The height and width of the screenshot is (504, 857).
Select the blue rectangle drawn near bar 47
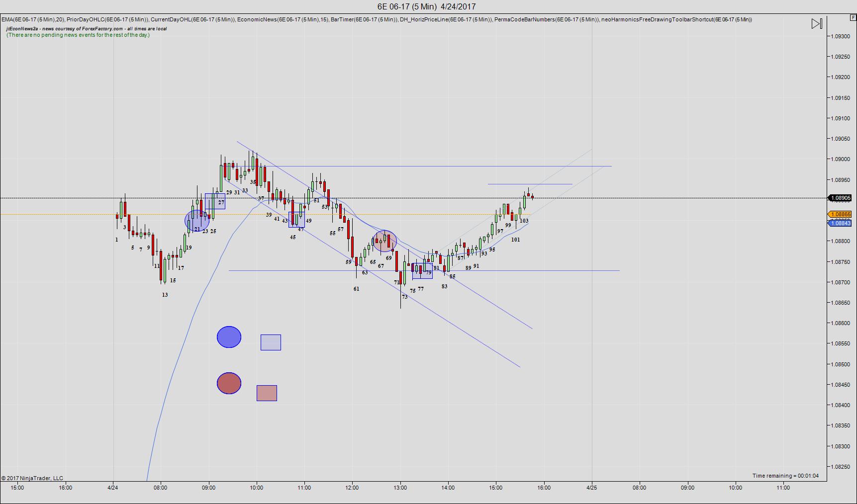coord(296,220)
